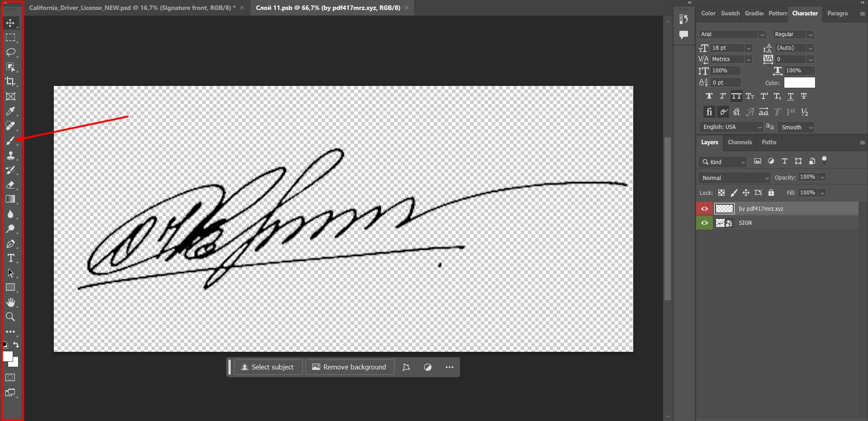Toggle visibility of layer by pdf417mrz.xyz
The height and width of the screenshot is (421, 868).
[704, 208]
